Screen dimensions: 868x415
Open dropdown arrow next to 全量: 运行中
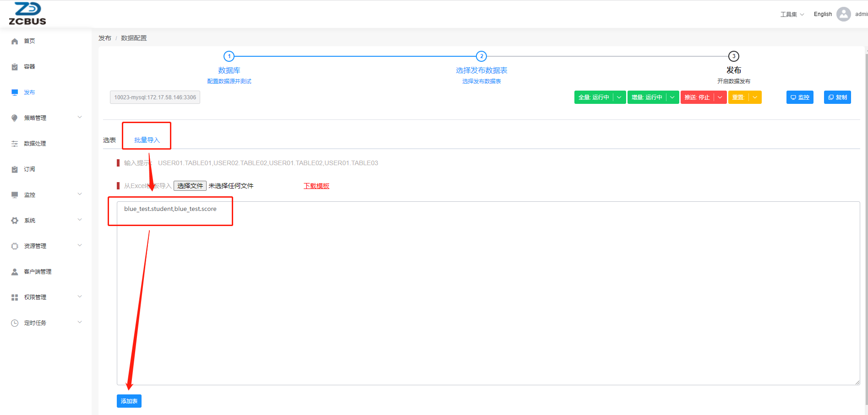click(x=619, y=97)
